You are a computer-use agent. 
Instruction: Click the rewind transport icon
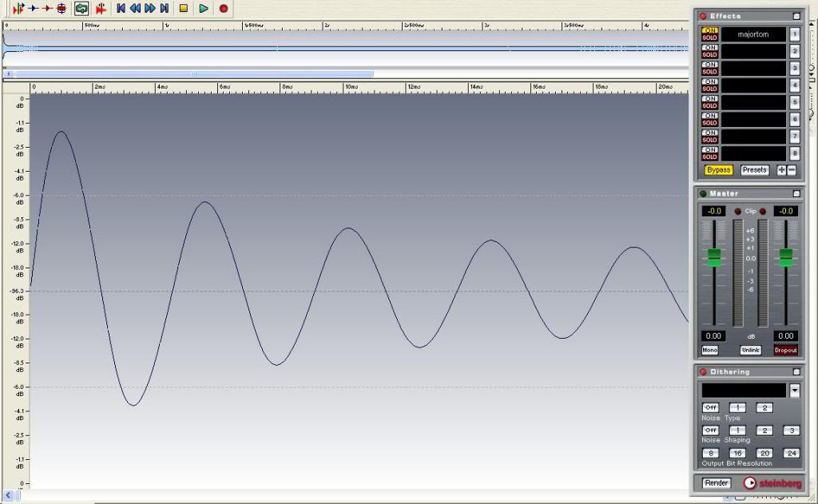(135, 8)
